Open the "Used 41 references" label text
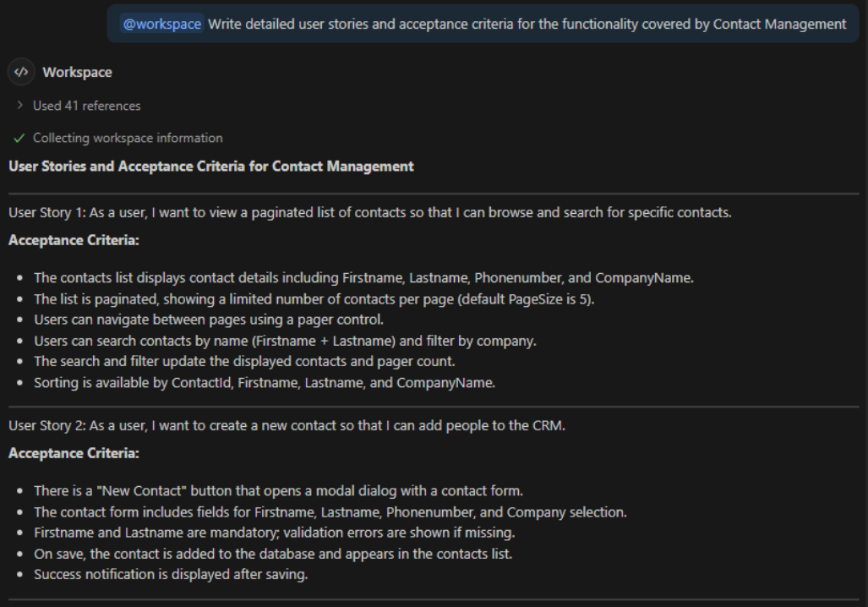 [x=86, y=106]
